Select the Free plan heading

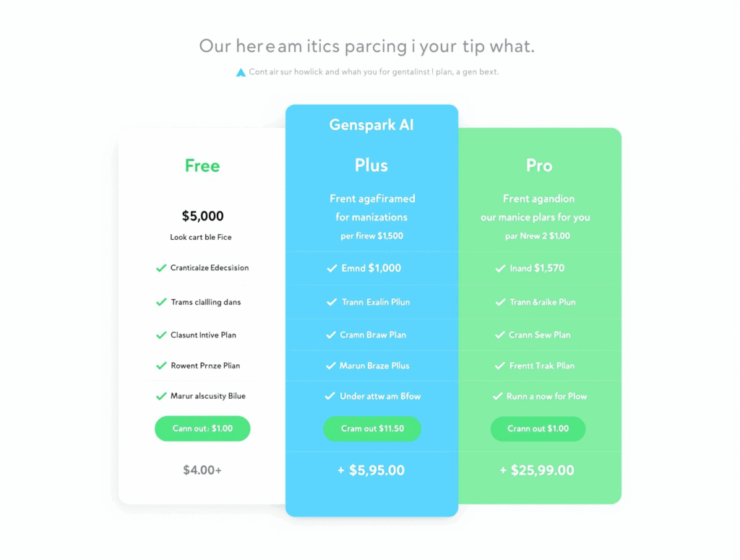[x=202, y=165]
